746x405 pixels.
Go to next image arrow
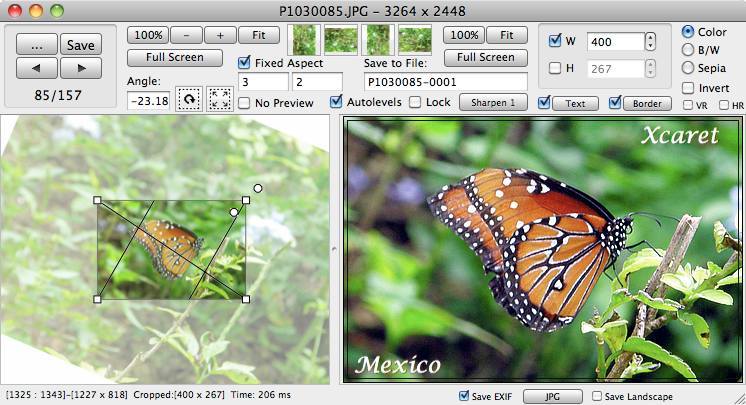(81, 68)
